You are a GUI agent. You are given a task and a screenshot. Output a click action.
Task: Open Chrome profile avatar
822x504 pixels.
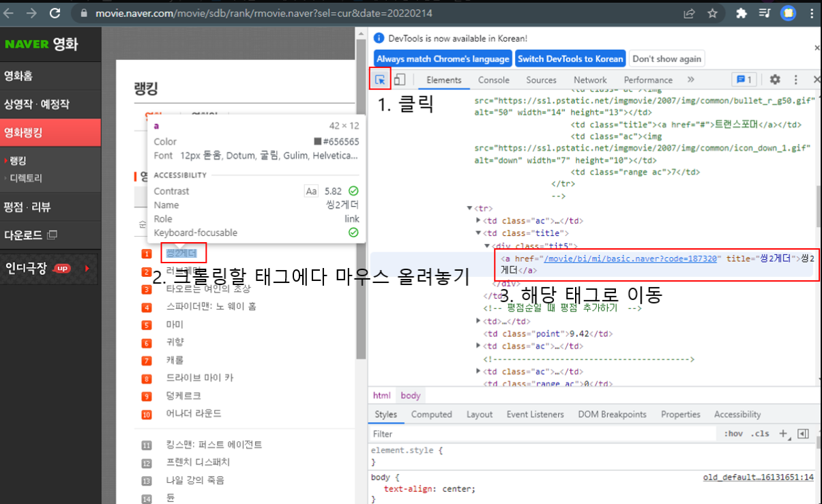789,13
